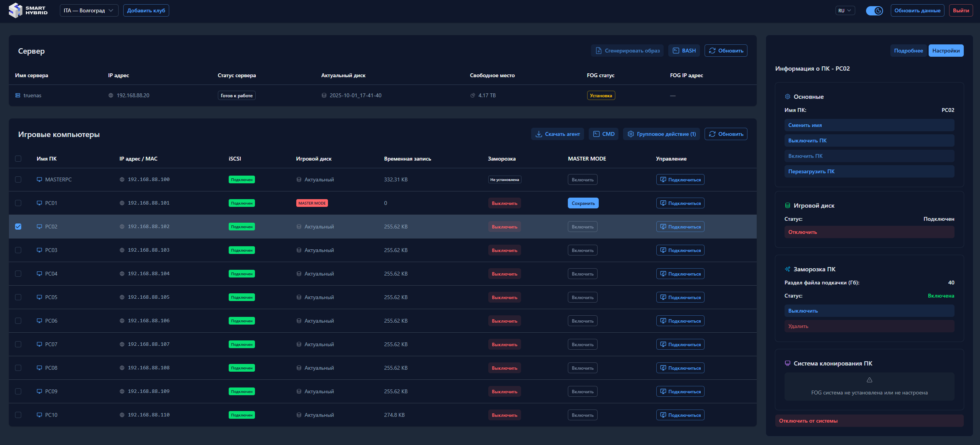Click the warning triangle in the FOG notice
980x445 pixels.
point(870,380)
